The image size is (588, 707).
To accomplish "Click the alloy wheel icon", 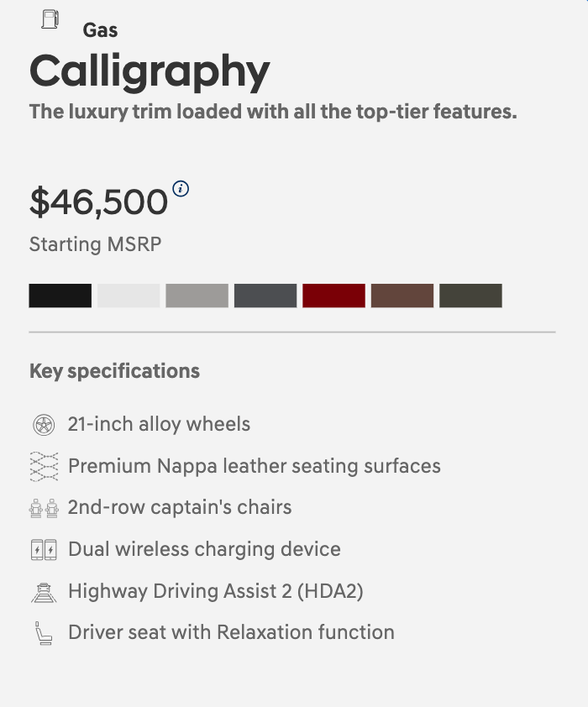I will 43,425.
